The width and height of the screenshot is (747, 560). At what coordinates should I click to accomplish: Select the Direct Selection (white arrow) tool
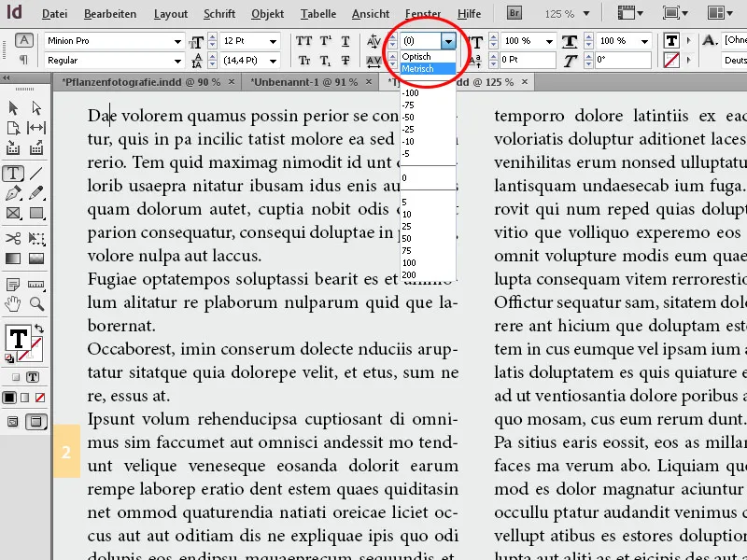pyautogui.click(x=36, y=108)
